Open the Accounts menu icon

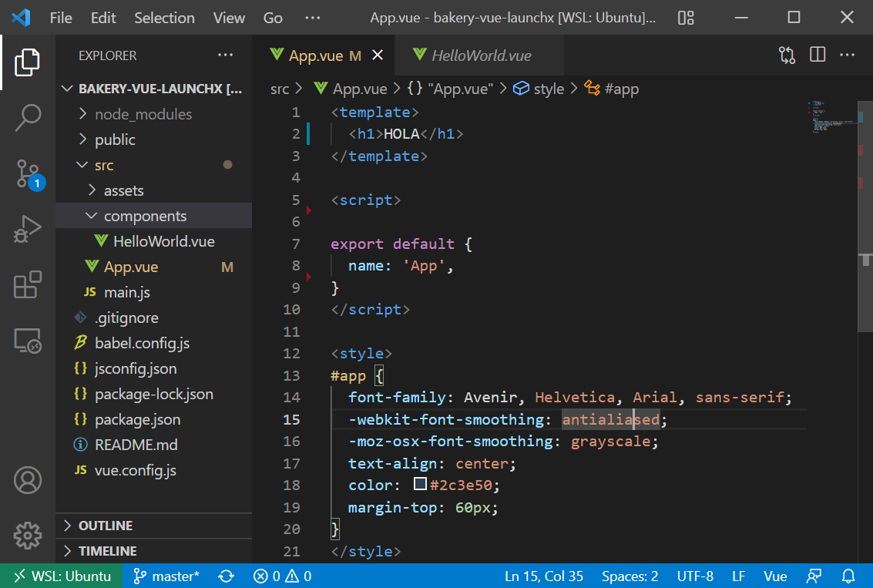pyautogui.click(x=27, y=480)
